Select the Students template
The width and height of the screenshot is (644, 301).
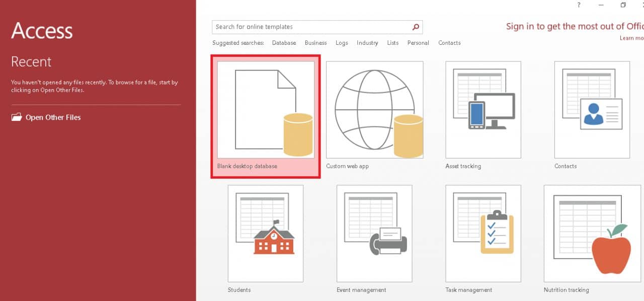click(x=266, y=233)
